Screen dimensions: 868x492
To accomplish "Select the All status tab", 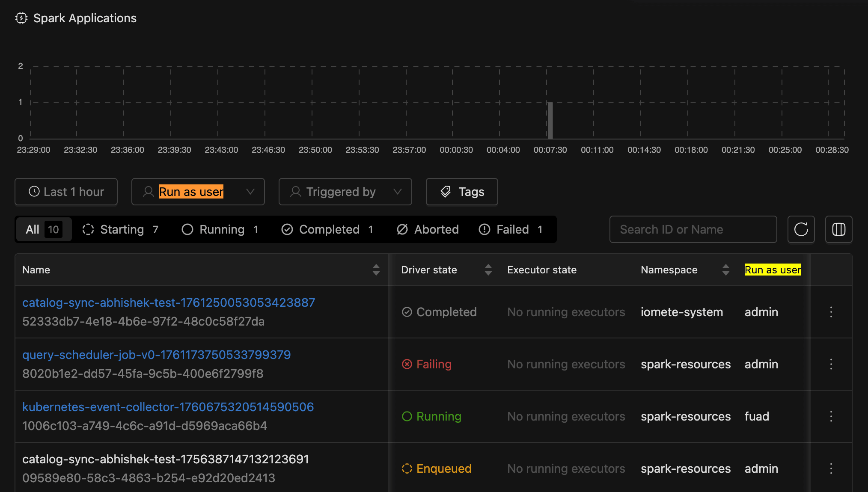I will click(x=44, y=229).
